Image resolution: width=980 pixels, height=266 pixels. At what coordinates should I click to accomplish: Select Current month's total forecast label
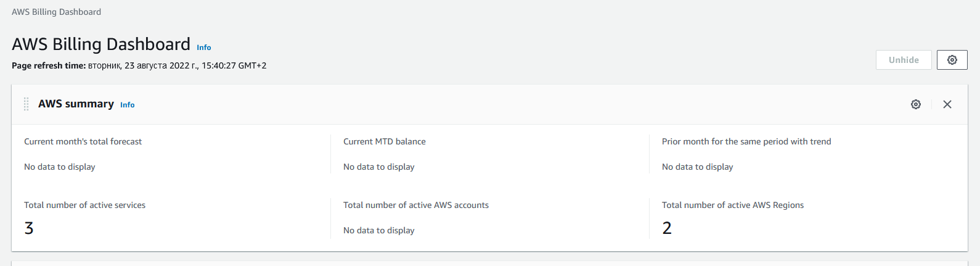tap(83, 141)
